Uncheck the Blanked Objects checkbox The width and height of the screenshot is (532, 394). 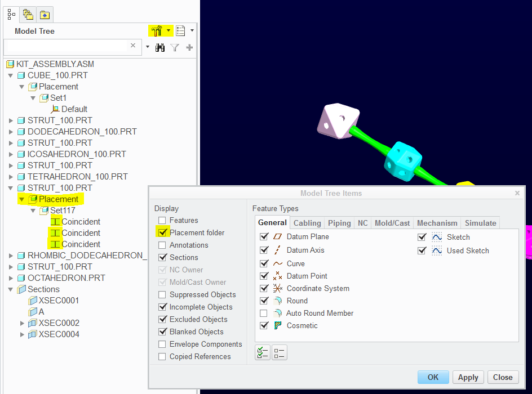pos(162,332)
